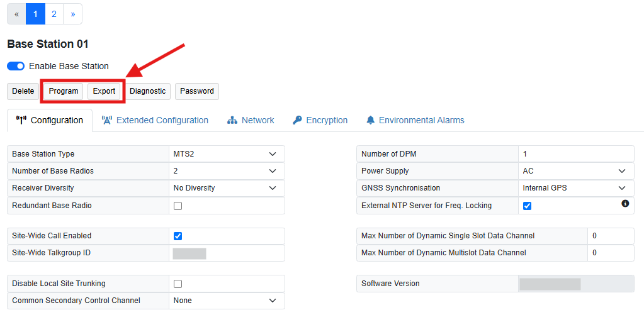Check Disable Local Site Trunking checkbox
The height and width of the screenshot is (310, 644).
[x=178, y=284]
